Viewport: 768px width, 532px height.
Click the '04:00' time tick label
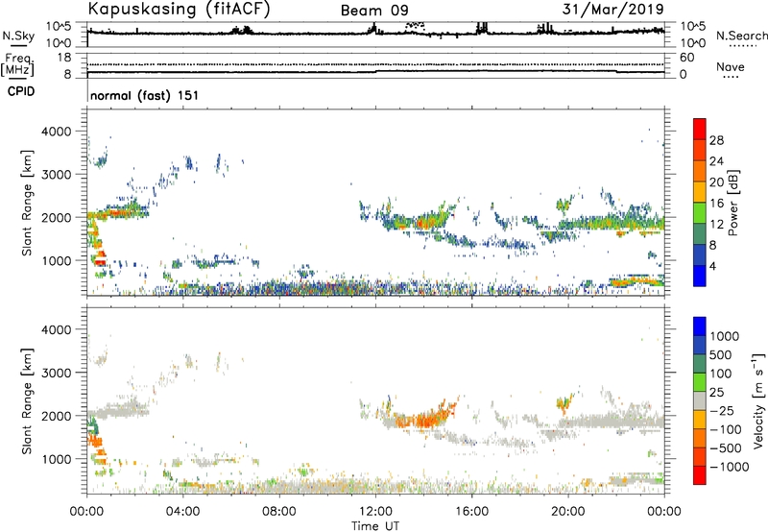[182, 512]
